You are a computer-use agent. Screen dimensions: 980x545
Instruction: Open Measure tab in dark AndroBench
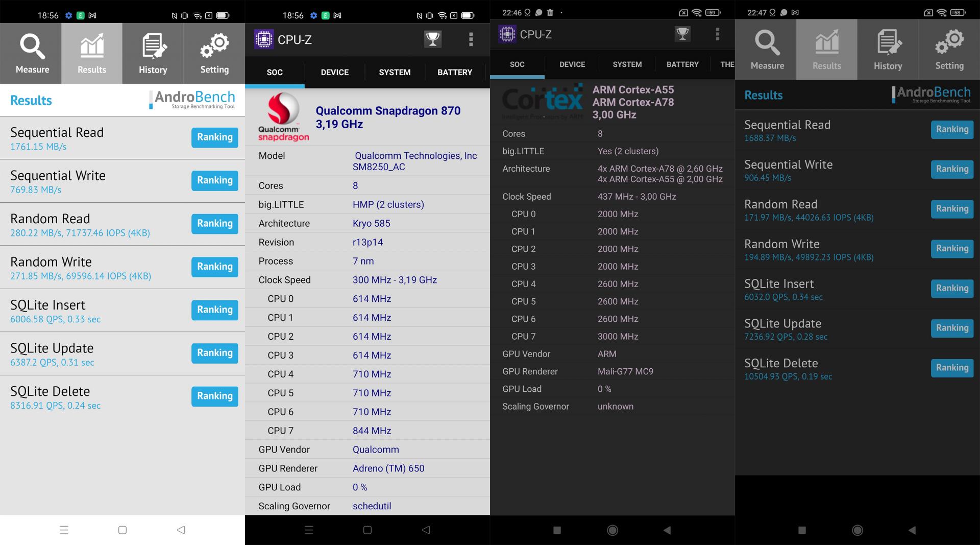pos(766,50)
